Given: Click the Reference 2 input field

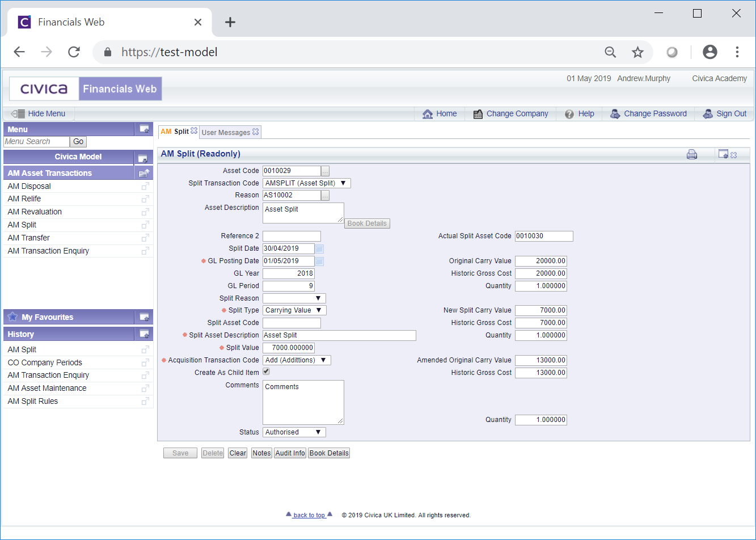Looking at the screenshot, I should 292,236.
